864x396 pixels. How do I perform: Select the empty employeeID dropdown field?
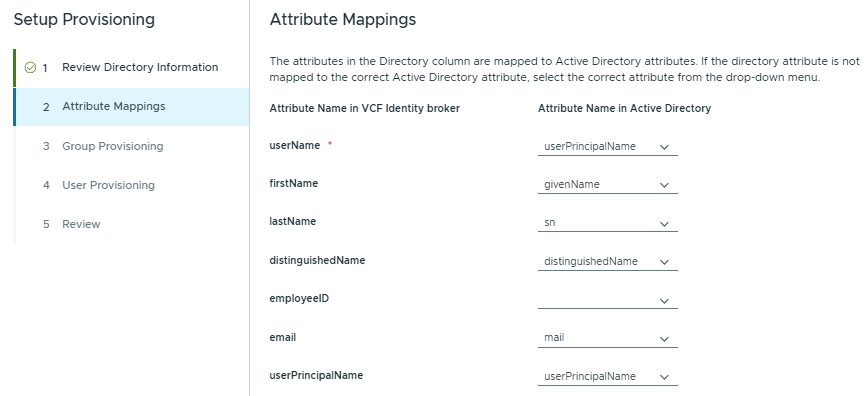point(607,300)
